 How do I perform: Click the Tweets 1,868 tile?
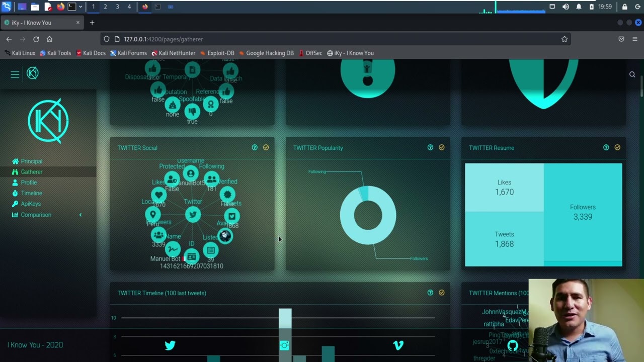tap(504, 239)
